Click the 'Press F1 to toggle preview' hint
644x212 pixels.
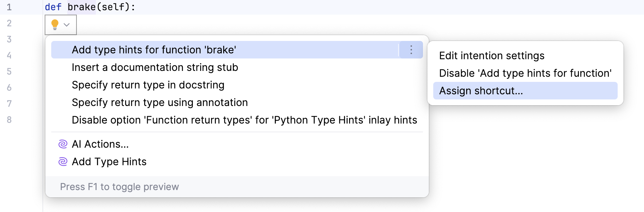point(119,187)
